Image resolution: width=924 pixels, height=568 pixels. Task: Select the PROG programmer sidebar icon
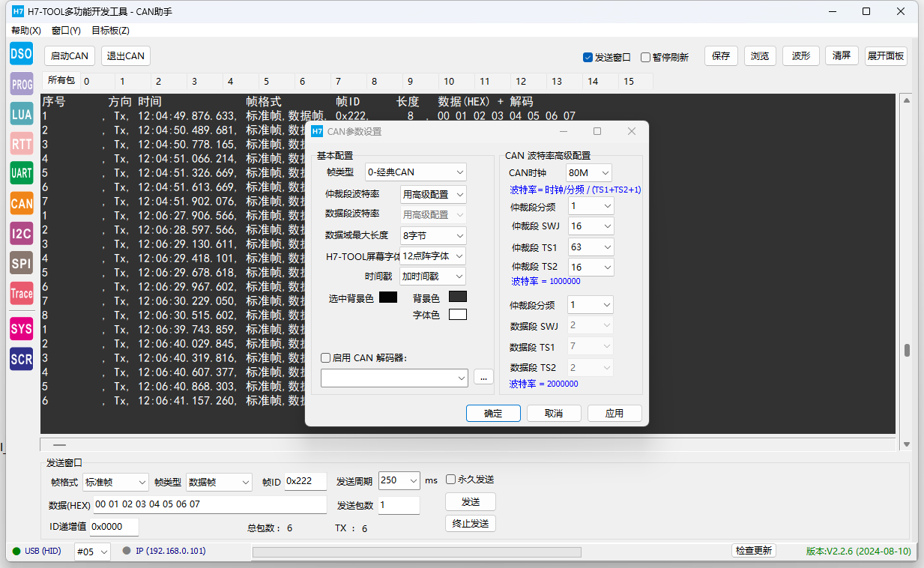pyautogui.click(x=21, y=85)
